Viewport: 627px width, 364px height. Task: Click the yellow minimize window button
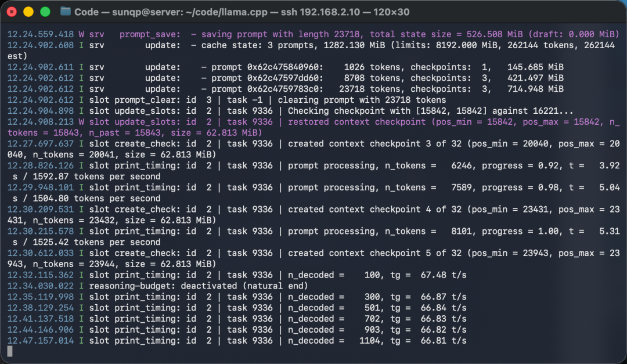coord(28,12)
